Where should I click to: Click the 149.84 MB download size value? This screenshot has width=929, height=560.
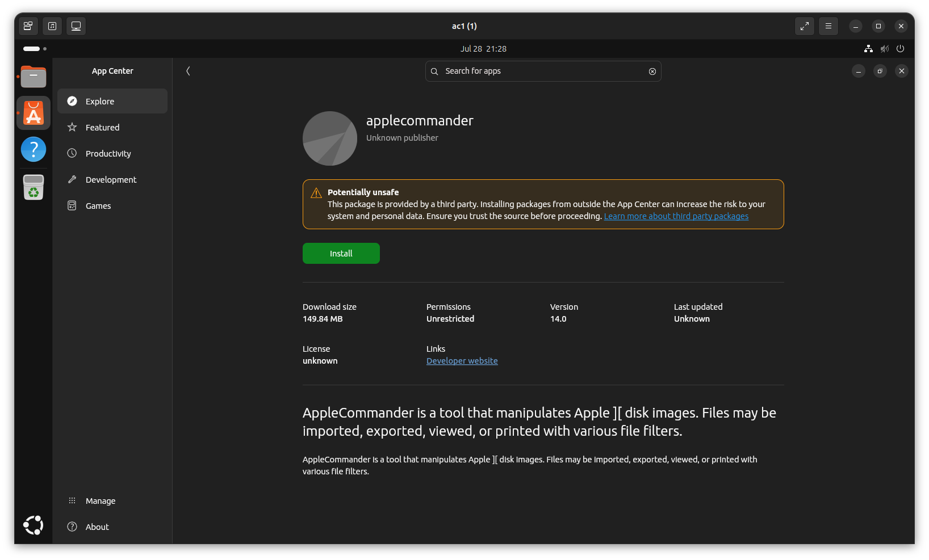323,319
